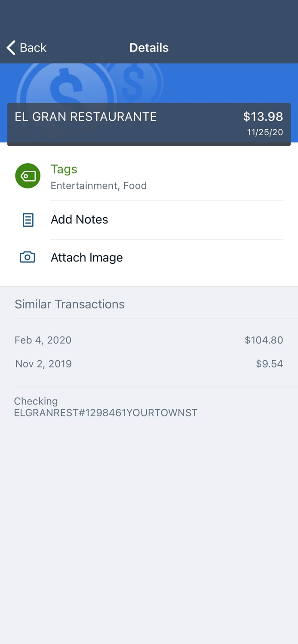The height and width of the screenshot is (644, 298).
Task: Tap the Nov 2, 2019 transaction row
Action: 149,364
